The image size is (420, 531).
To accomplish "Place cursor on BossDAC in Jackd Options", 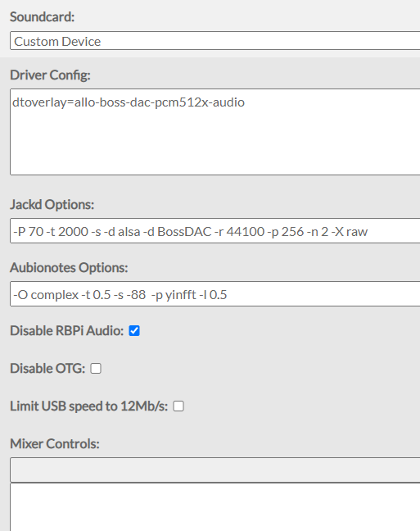I will pyautogui.click(x=184, y=232).
